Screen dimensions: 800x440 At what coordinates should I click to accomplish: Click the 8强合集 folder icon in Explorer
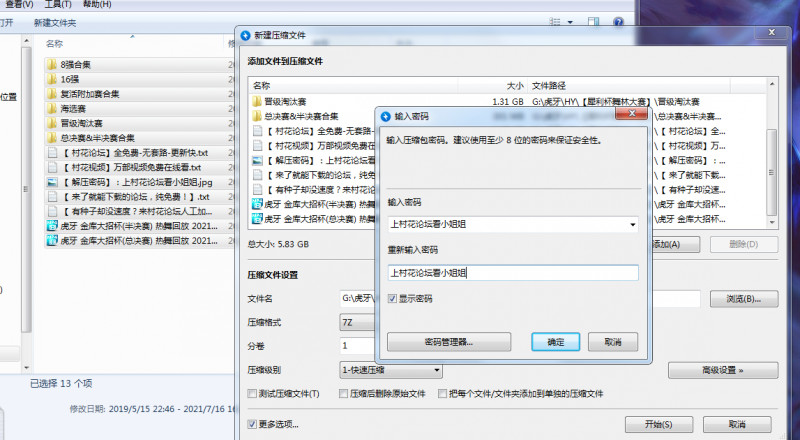(x=52, y=64)
